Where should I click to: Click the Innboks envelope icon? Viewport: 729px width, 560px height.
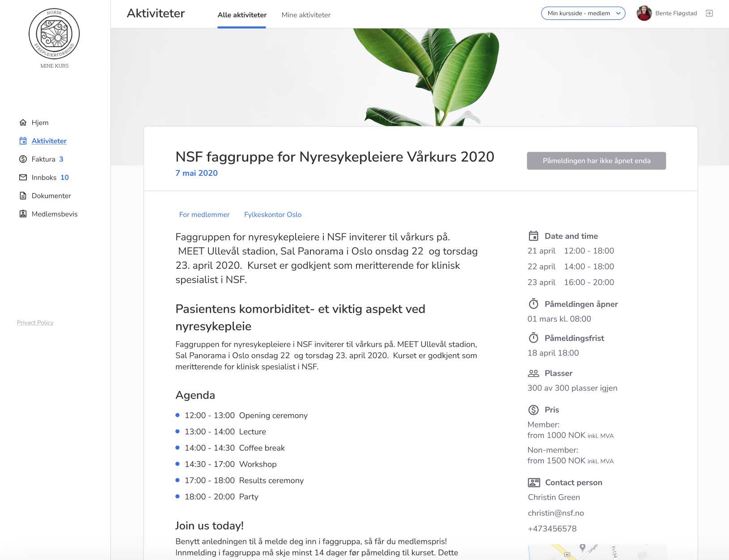tap(23, 178)
